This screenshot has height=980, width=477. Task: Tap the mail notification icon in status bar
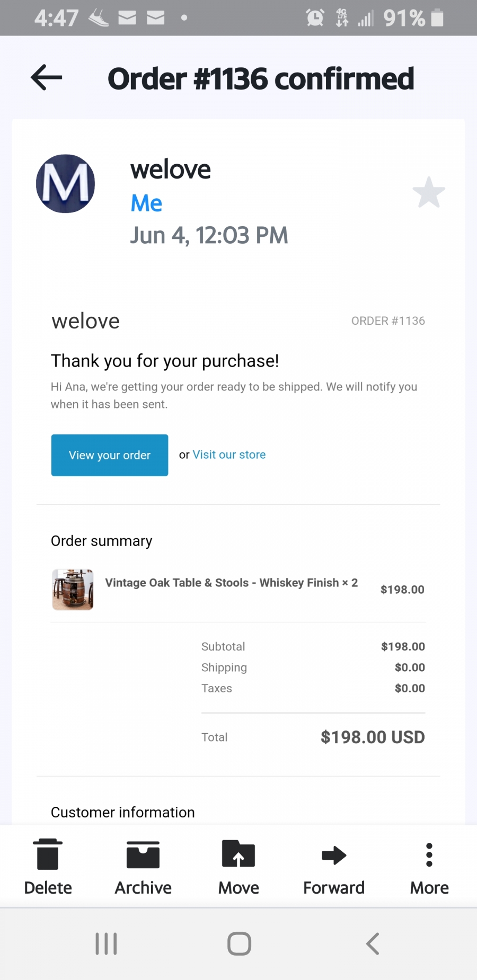coord(127,18)
